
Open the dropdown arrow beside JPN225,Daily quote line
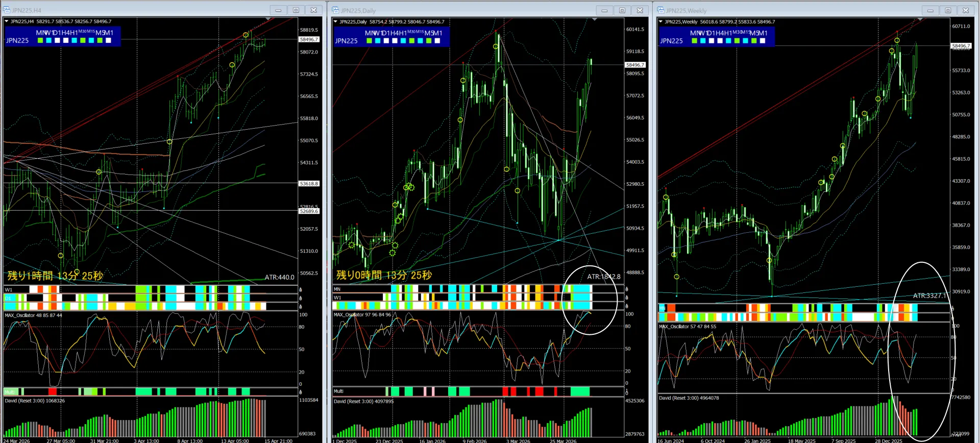point(335,22)
